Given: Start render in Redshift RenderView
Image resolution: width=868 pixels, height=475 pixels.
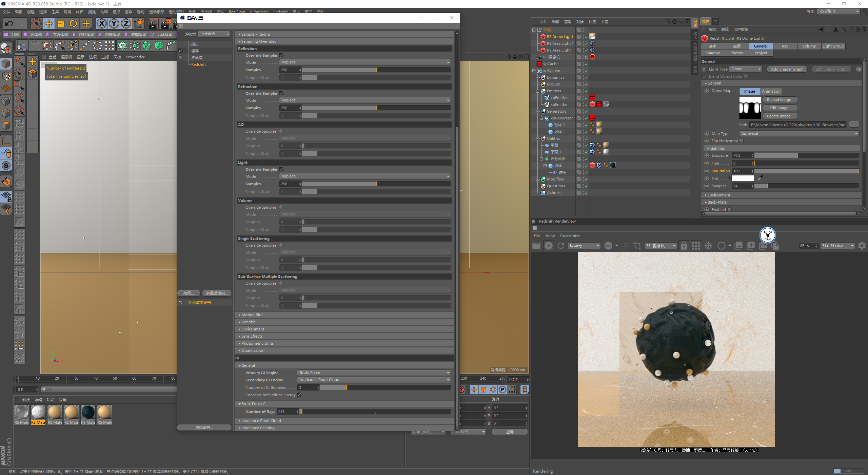Looking at the screenshot, I should (x=548, y=246).
